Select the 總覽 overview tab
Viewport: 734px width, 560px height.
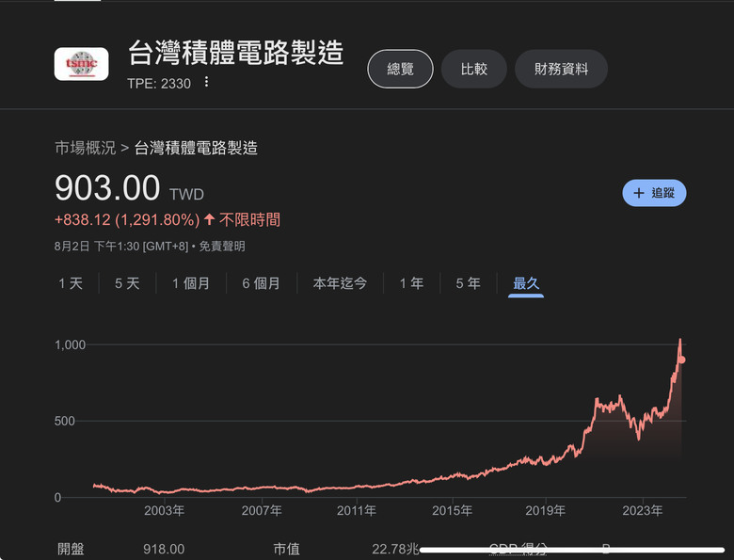tap(400, 69)
